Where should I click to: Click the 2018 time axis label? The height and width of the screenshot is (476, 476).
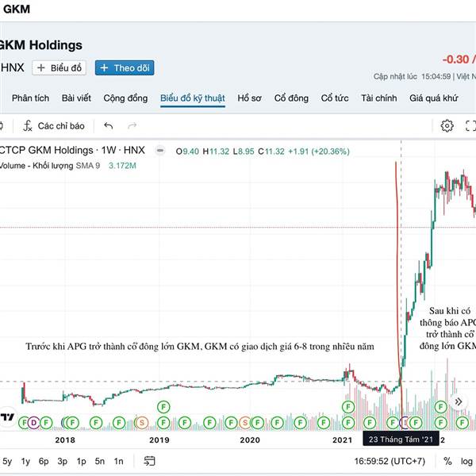tap(65, 440)
